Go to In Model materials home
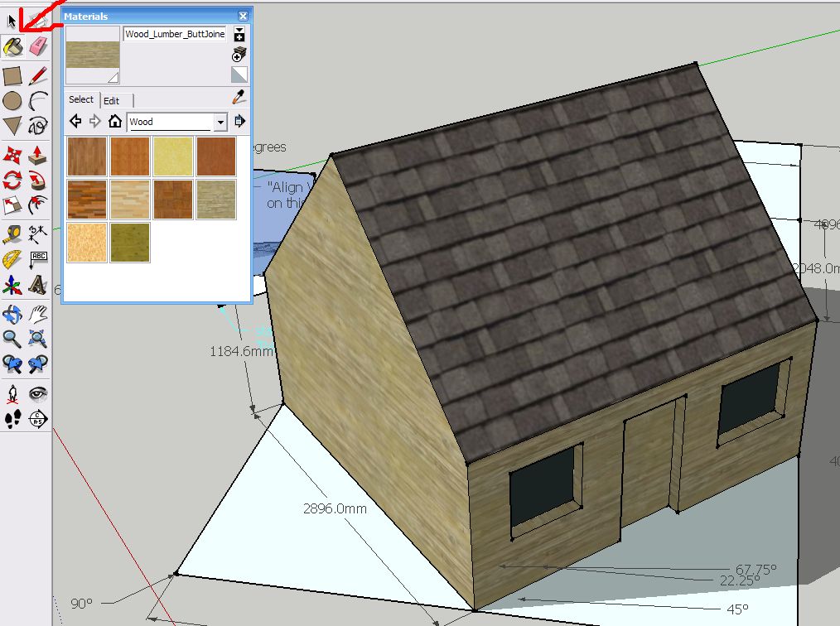Viewport: 840px width, 626px height. point(115,122)
